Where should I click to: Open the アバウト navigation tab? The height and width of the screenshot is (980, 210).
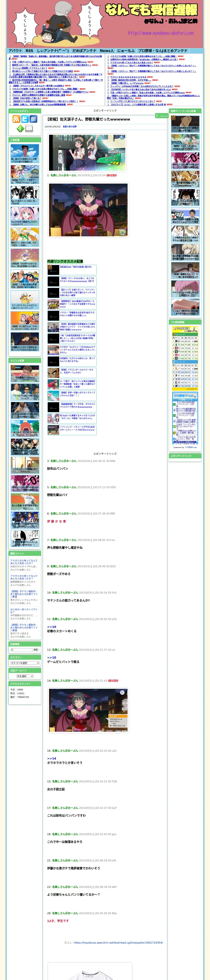click(16, 51)
